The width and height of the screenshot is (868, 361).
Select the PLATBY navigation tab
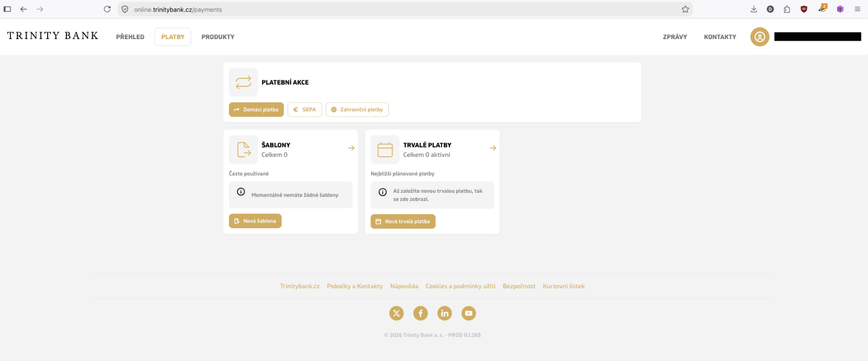[173, 37]
